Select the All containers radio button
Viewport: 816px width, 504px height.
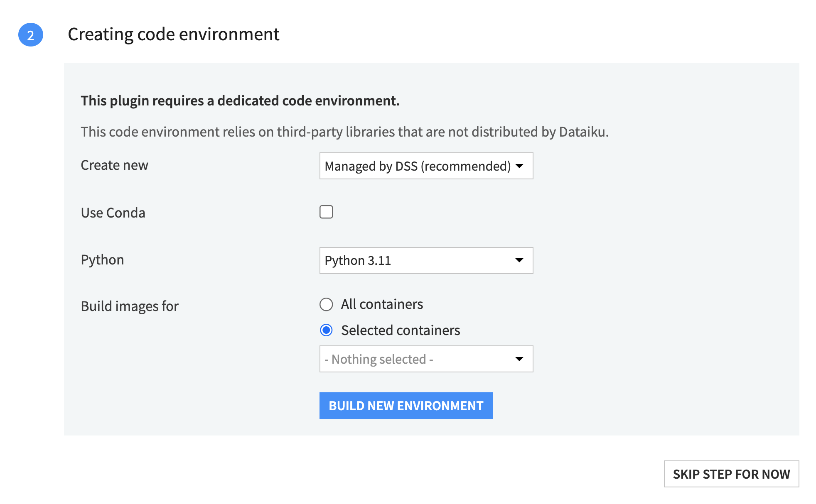point(326,304)
